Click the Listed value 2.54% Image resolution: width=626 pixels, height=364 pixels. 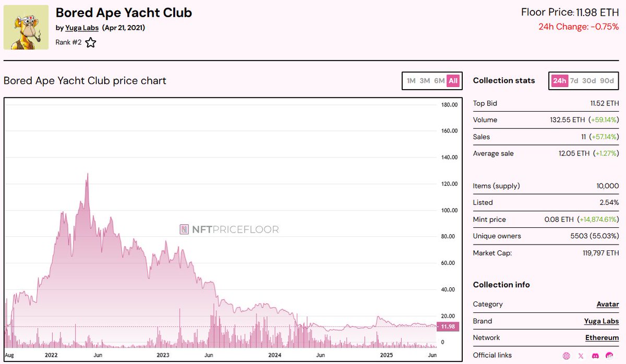pos(609,202)
